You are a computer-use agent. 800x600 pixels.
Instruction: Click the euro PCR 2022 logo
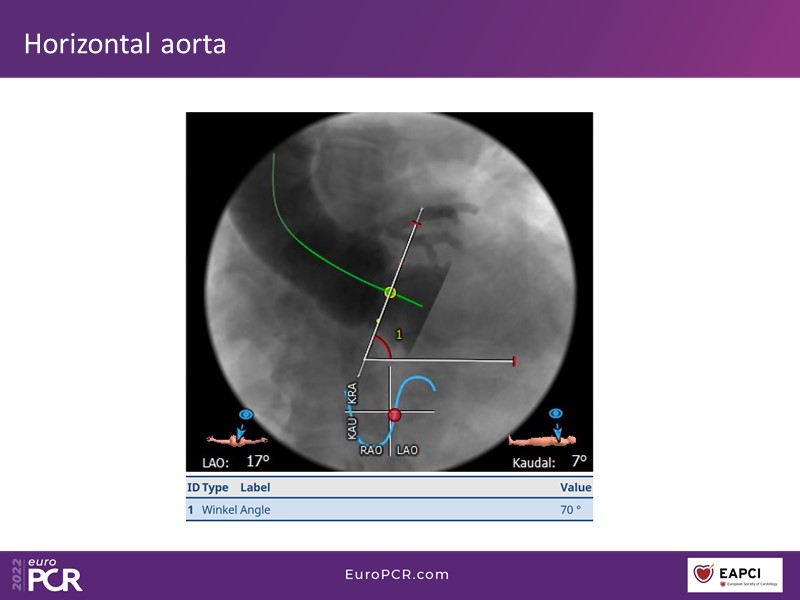(x=48, y=574)
